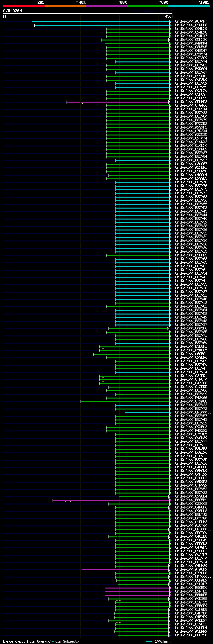Open the UniRef100_P42066 hit label
This screenshot has height=644, width=213.
[191, 398]
